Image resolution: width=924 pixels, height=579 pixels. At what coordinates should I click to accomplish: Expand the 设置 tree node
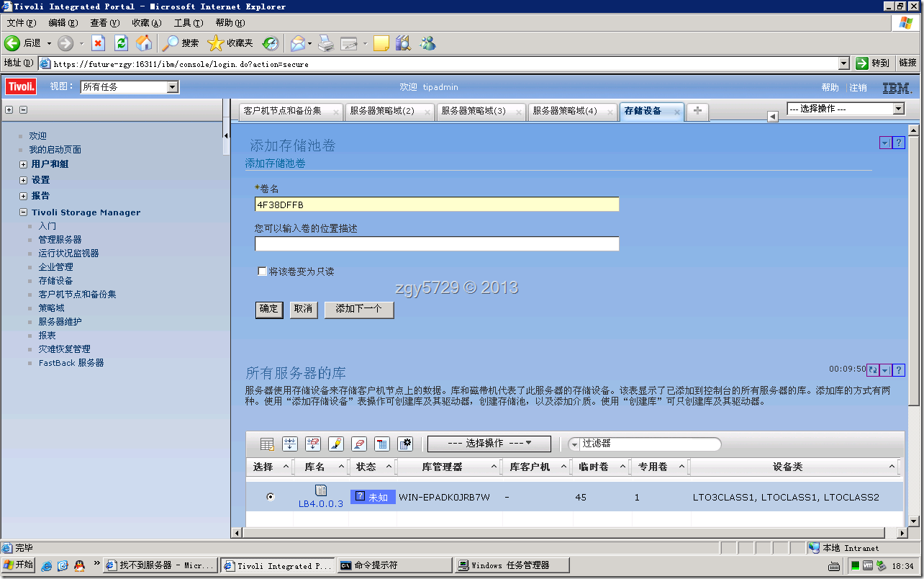(23, 180)
